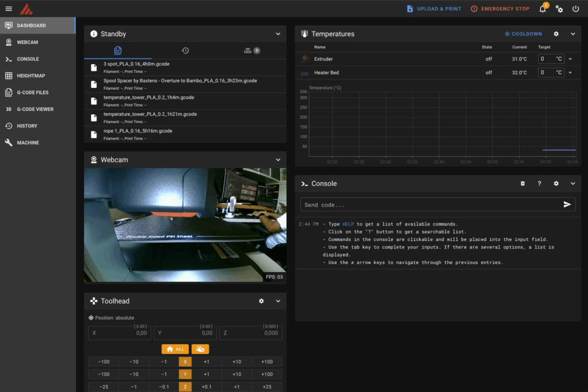Collapse the Standby panel

(x=278, y=34)
